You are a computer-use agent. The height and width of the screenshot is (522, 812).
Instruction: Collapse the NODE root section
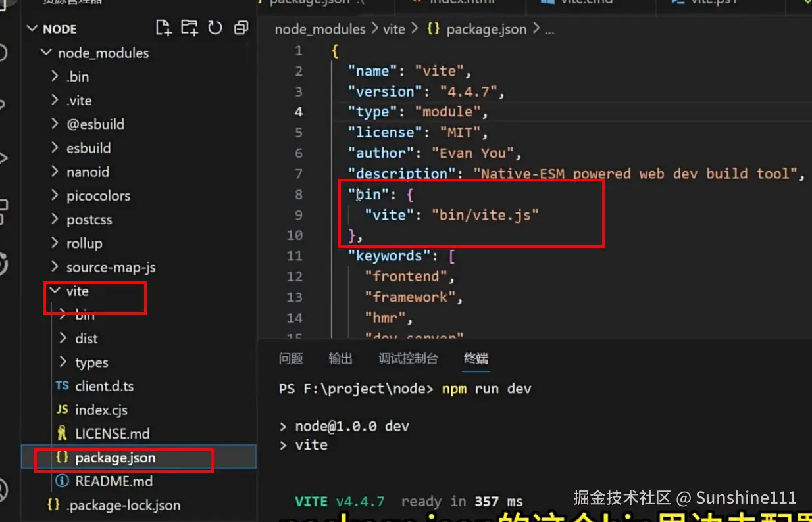(32, 29)
